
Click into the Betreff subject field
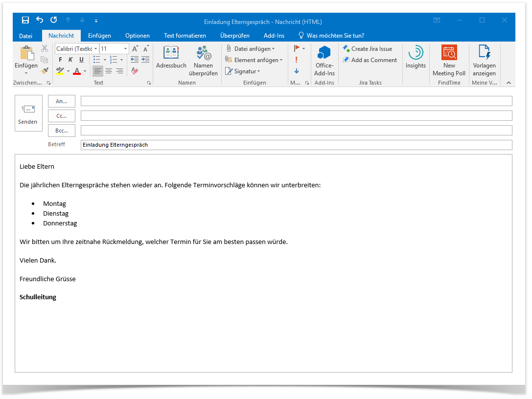(296, 145)
